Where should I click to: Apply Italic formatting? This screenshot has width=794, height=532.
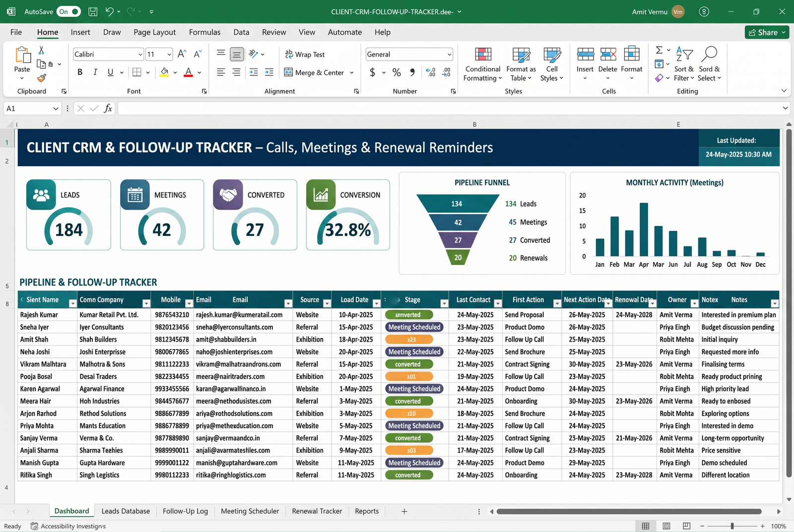point(95,72)
